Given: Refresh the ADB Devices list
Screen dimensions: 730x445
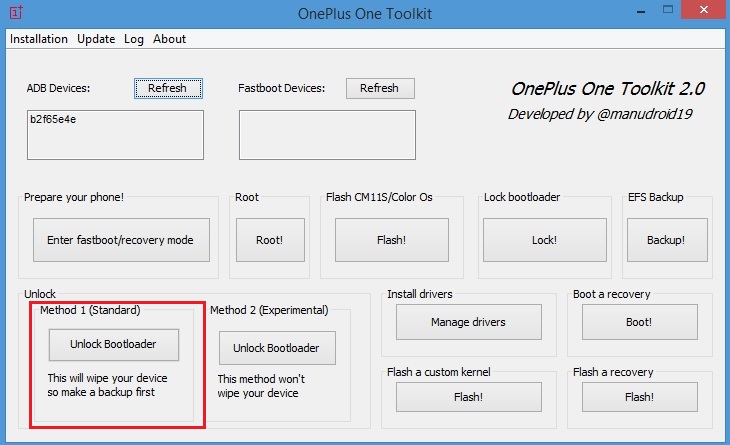Looking at the screenshot, I should point(169,88).
